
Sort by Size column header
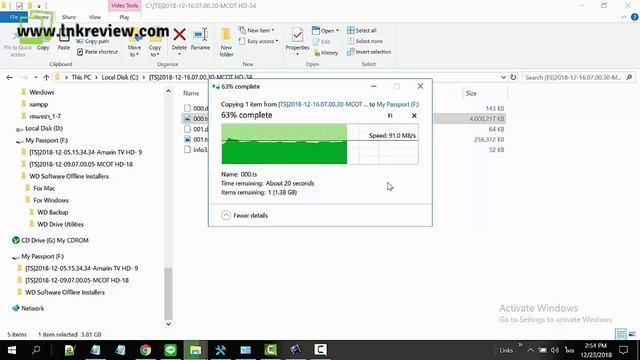[471, 93]
